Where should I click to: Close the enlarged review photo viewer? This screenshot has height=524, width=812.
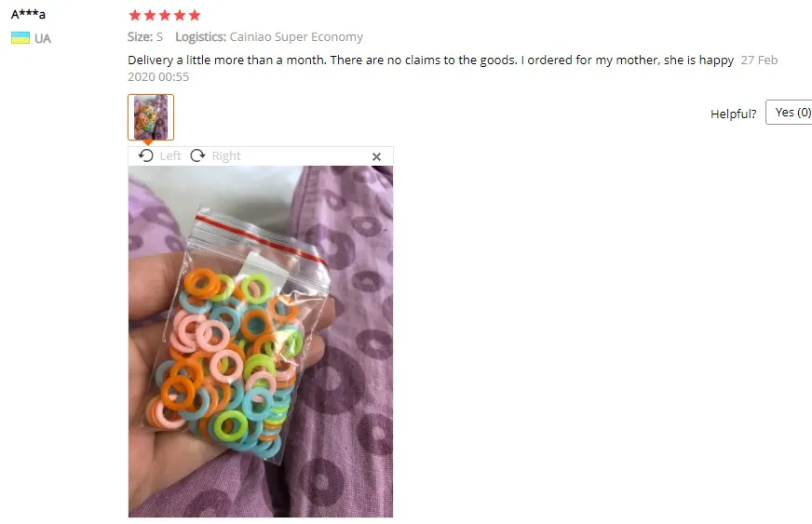pos(376,156)
